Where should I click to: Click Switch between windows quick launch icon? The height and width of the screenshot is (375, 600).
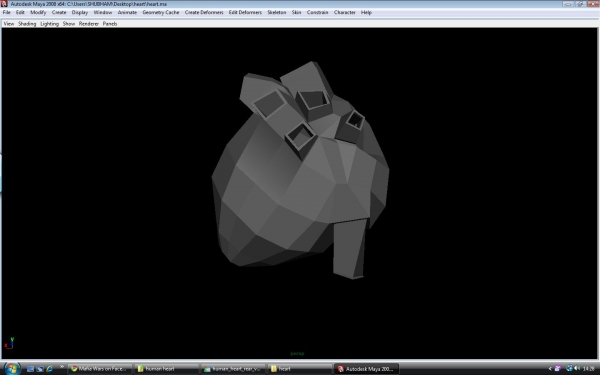[x=40, y=369]
